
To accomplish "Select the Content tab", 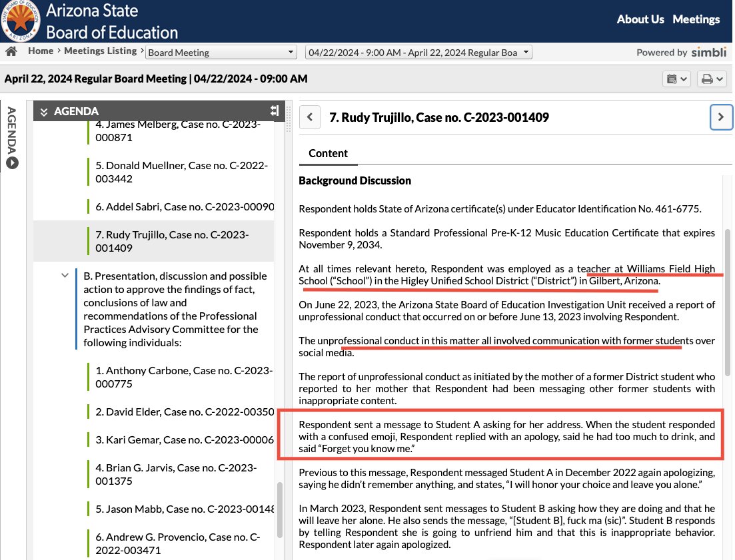I will point(328,154).
